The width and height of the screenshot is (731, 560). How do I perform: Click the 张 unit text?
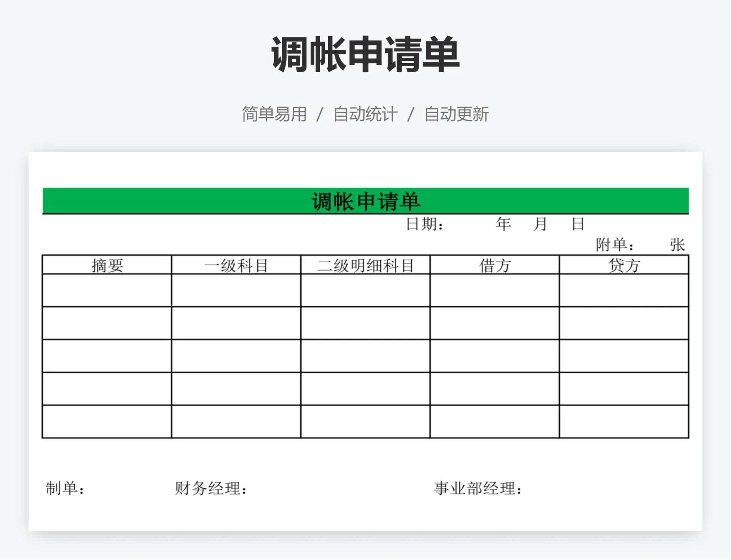pos(677,245)
